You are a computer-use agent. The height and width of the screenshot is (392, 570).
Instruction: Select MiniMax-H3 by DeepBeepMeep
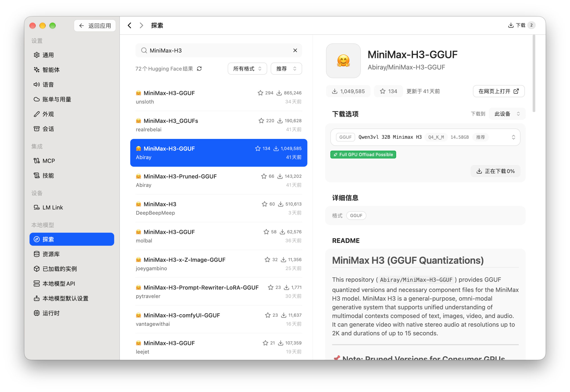click(219, 208)
